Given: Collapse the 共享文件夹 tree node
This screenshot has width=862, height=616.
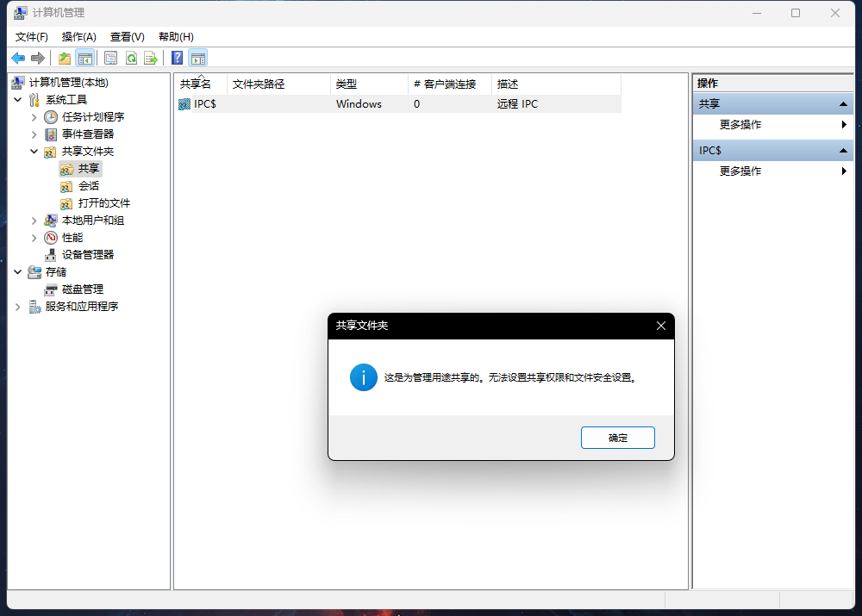Looking at the screenshot, I should point(34,152).
